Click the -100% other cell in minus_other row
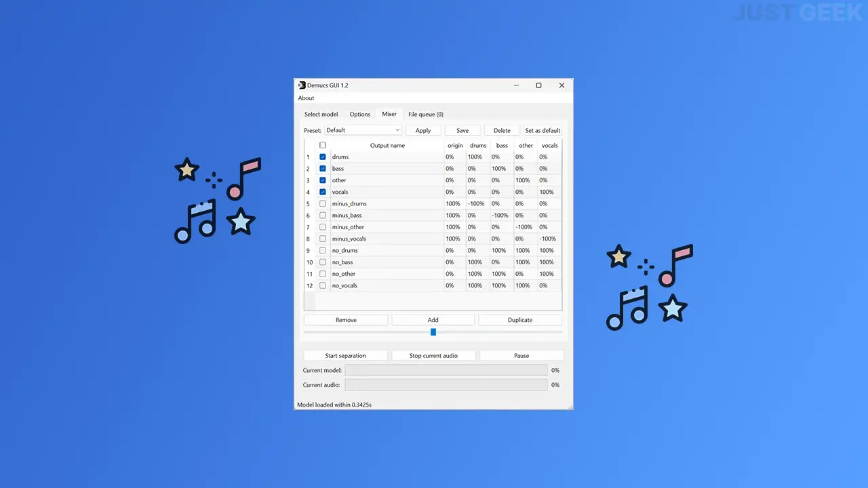This screenshot has width=868, height=488. [x=526, y=227]
